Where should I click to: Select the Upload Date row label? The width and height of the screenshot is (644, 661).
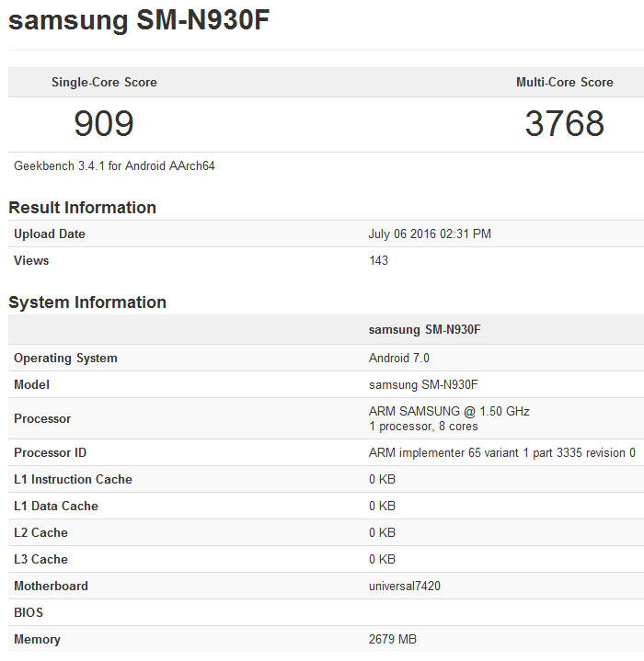[x=50, y=234]
